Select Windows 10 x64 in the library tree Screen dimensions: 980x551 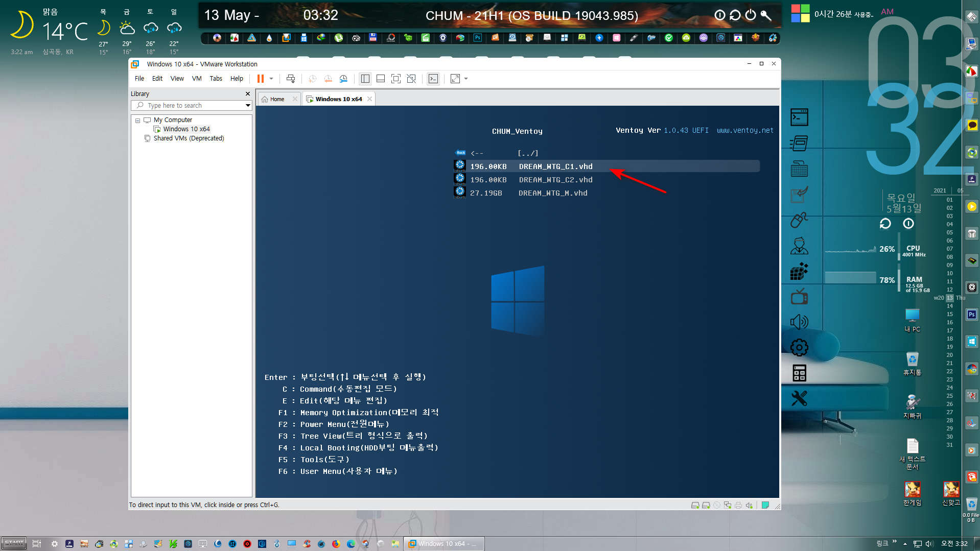click(x=186, y=129)
